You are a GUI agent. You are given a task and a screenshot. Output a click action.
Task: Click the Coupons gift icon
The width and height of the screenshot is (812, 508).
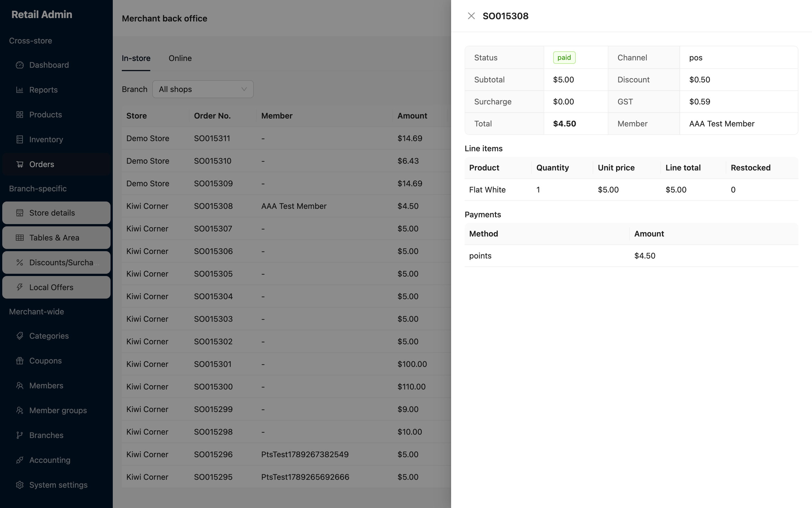point(20,360)
